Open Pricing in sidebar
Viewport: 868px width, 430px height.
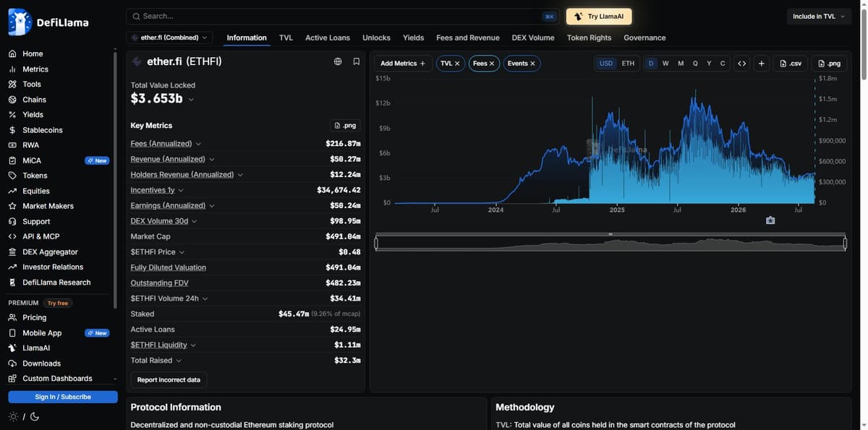coord(34,317)
